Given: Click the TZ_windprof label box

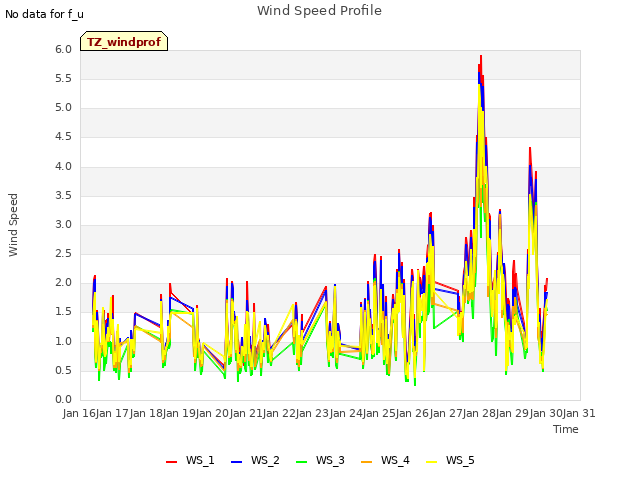Looking at the screenshot, I should [124, 41].
